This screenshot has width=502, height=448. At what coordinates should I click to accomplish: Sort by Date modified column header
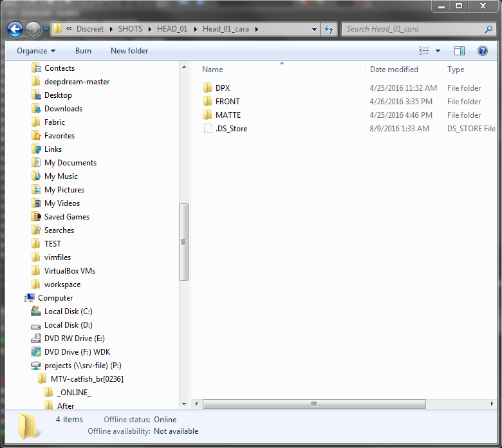394,70
